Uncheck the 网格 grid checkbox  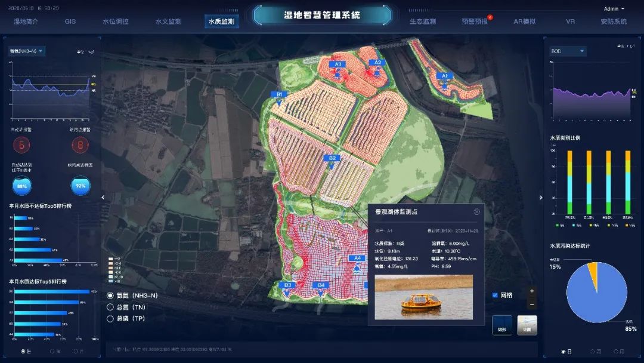point(495,295)
